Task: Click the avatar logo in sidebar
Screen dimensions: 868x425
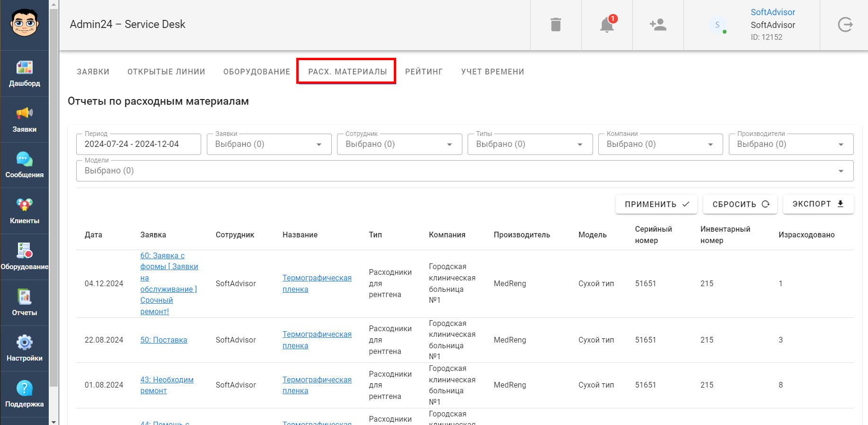Action: point(25,23)
